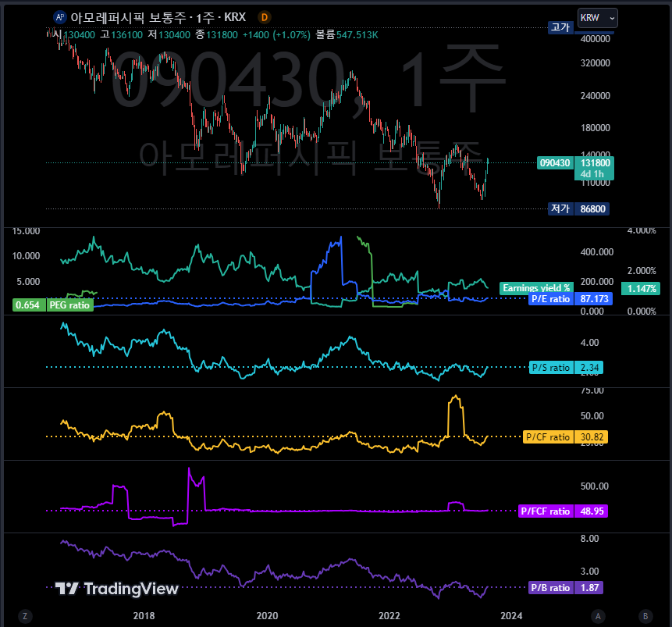Image resolution: width=672 pixels, height=627 pixels.
Task: Click the 2020 time axis label
Action: click(267, 616)
